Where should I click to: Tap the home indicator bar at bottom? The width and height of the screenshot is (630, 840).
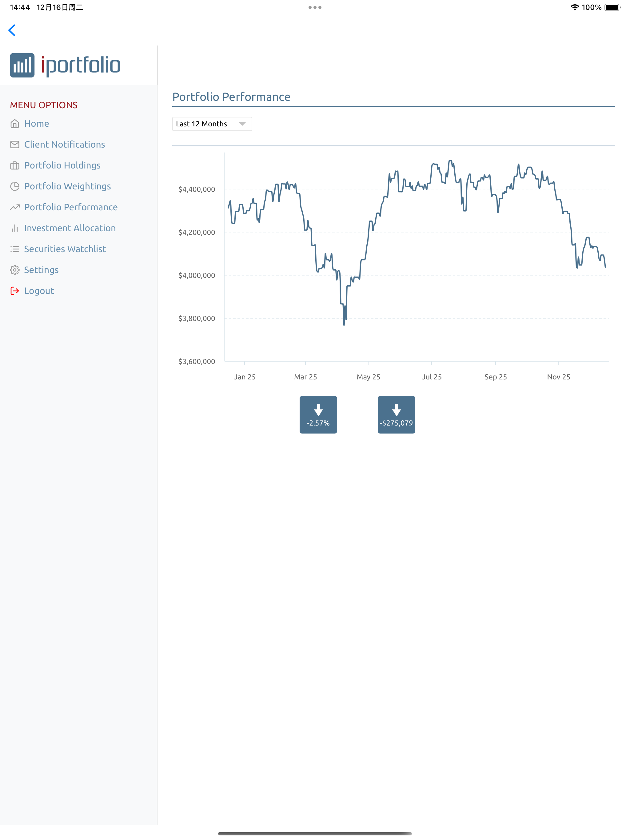[315, 834]
